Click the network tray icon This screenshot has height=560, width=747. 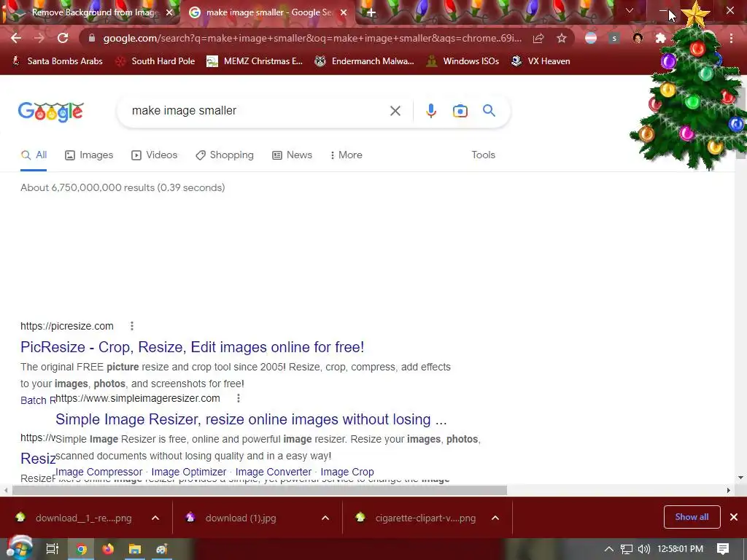tap(627, 549)
